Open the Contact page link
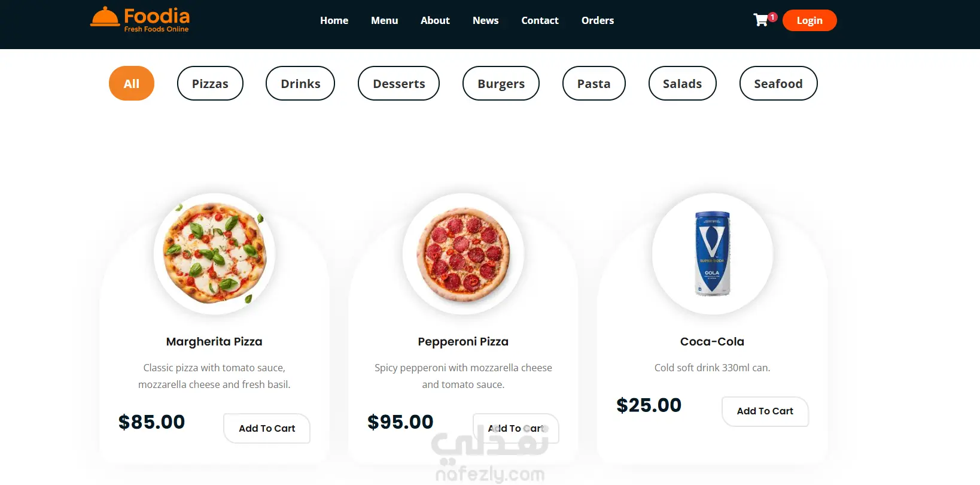Screen dimensions: 980x485 540,20
